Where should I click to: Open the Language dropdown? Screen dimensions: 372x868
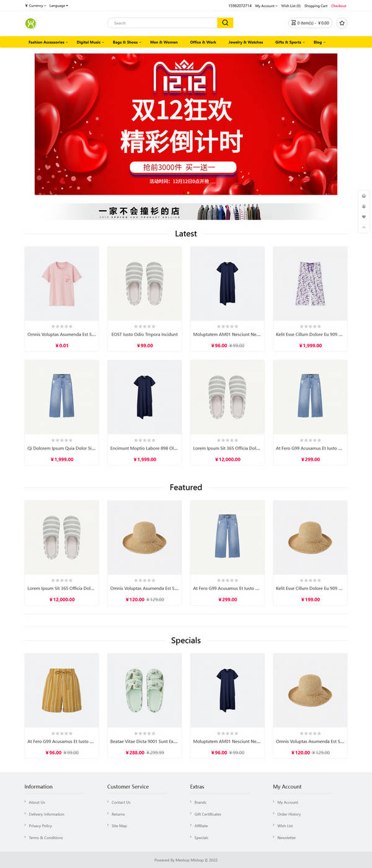click(58, 6)
